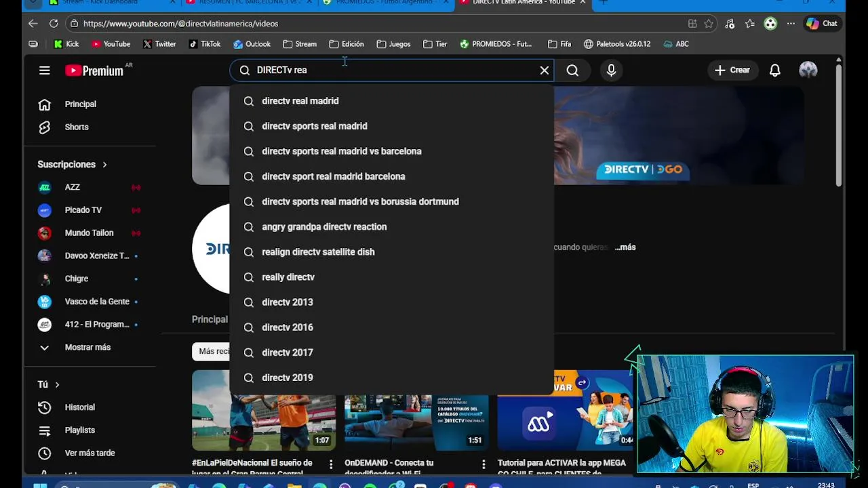Clear the search box with the X icon
Image resolution: width=868 pixels, height=488 pixels.
click(x=544, y=70)
